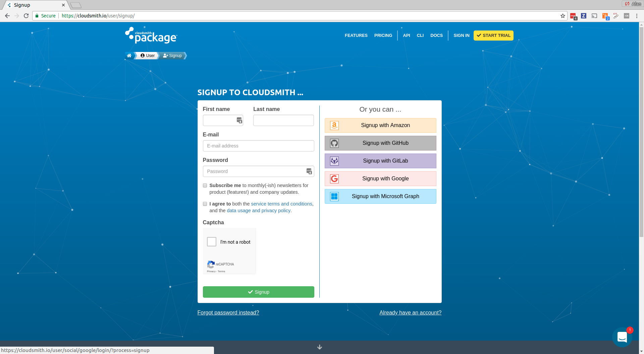Open data usage and privacy policy link
The image size is (644, 354).
pos(259,211)
